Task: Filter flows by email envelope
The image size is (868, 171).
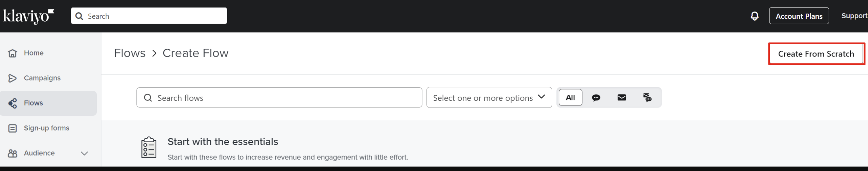Action: [x=622, y=98]
